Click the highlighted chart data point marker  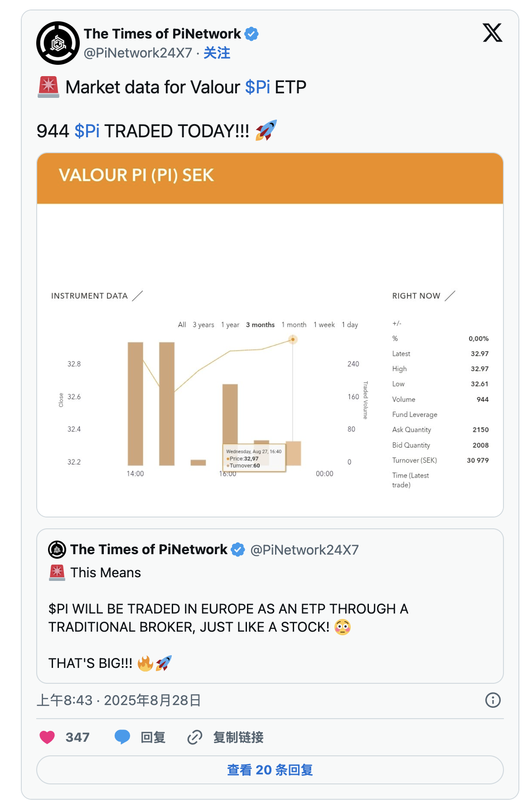point(293,339)
